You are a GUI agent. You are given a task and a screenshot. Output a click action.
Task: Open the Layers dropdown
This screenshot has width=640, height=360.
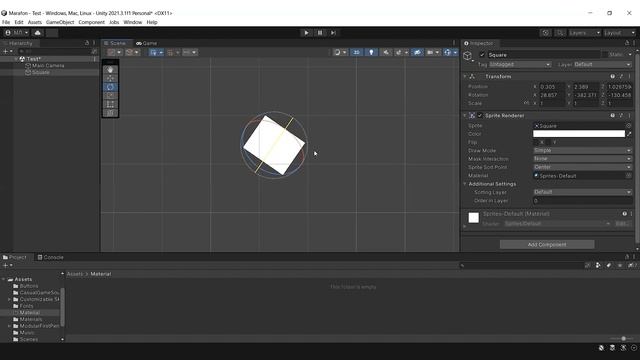pos(584,33)
